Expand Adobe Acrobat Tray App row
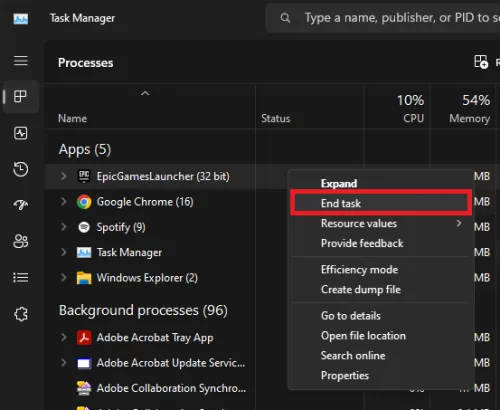Screen dimensions: 500x410 (64, 337)
